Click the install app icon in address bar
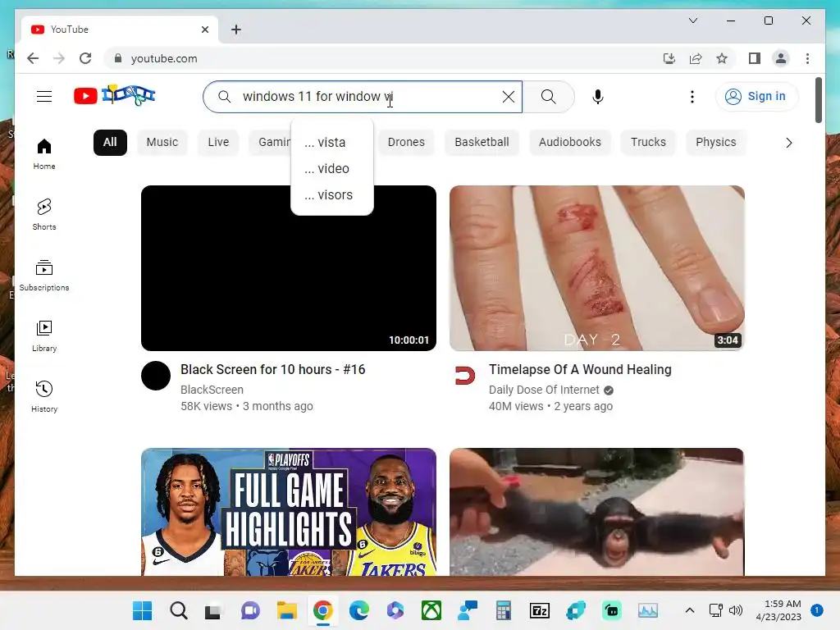Viewport: 840px width, 630px height. (x=669, y=58)
